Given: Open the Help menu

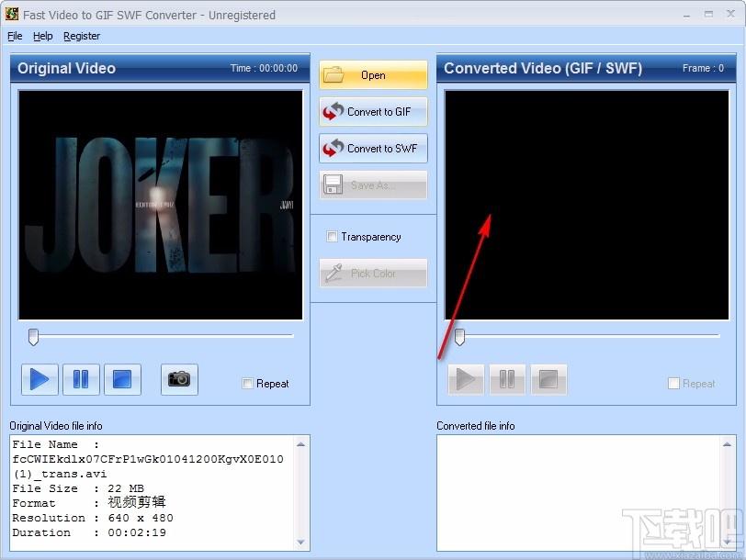Looking at the screenshot, I should 43,36.
